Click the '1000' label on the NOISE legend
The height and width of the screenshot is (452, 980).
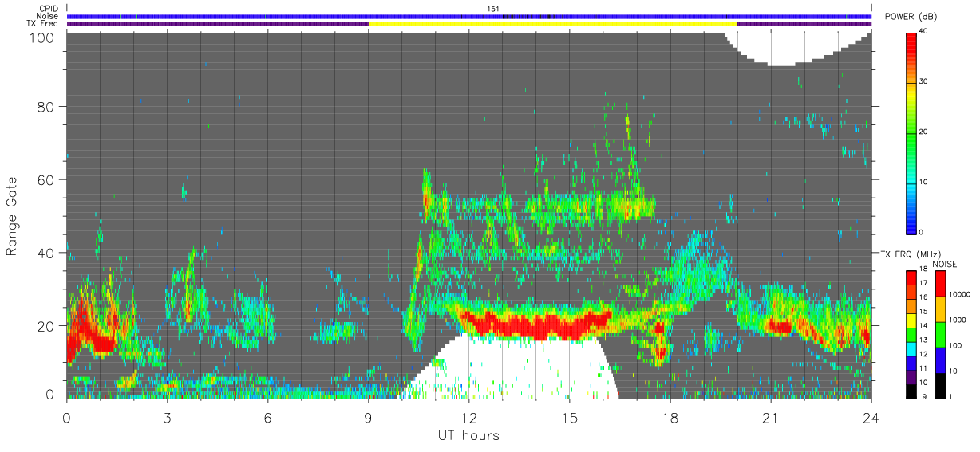(959, 320)
